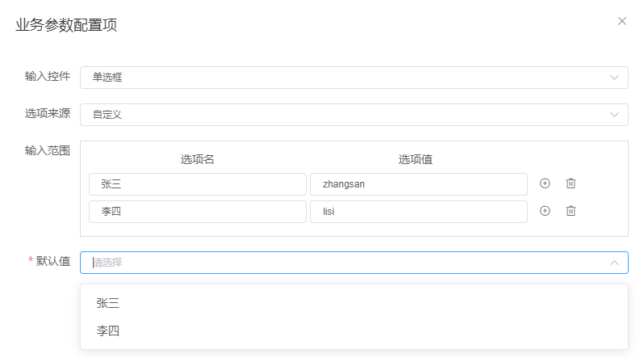This screenshot has height=358, width=644.
Task: Focus the 选项值 field containing lisi
Action: coord(418,212)
